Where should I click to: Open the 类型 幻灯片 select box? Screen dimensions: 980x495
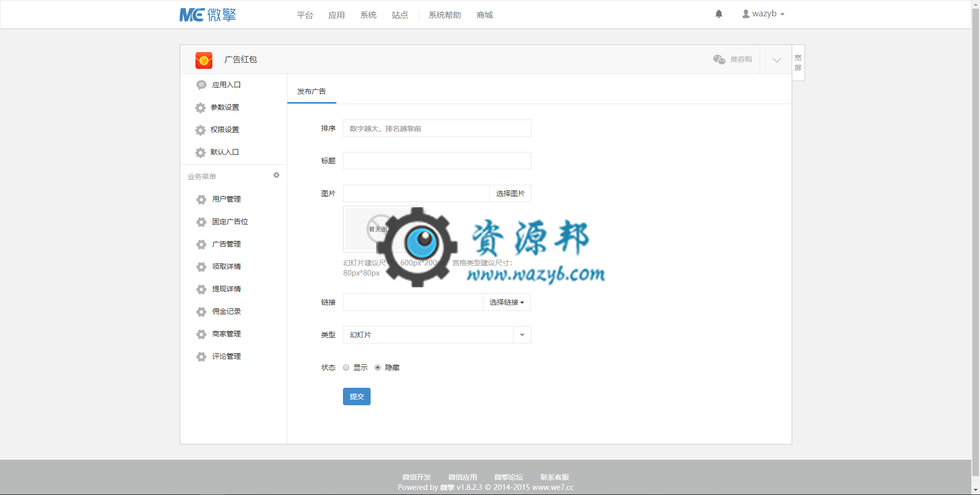pos(437,335)
